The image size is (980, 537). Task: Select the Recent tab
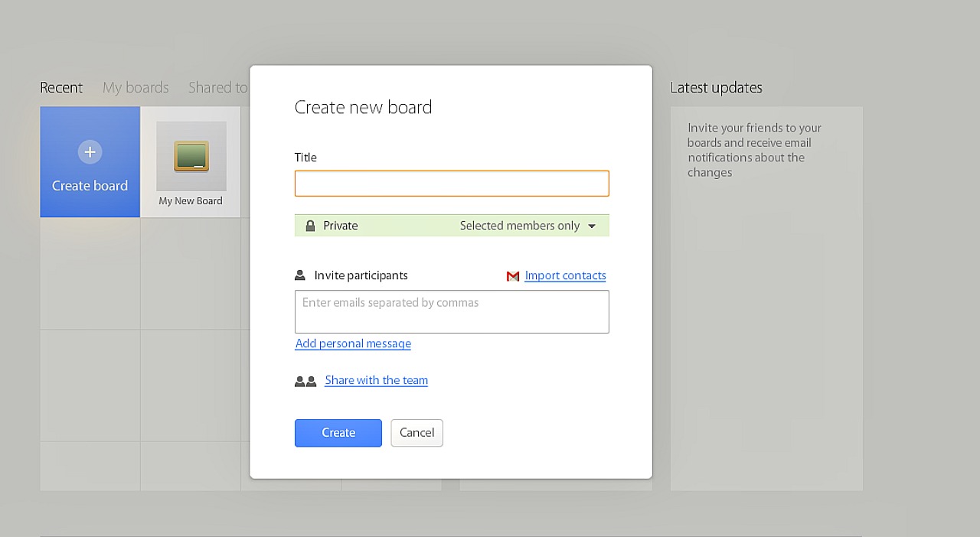tap(61, 87)
